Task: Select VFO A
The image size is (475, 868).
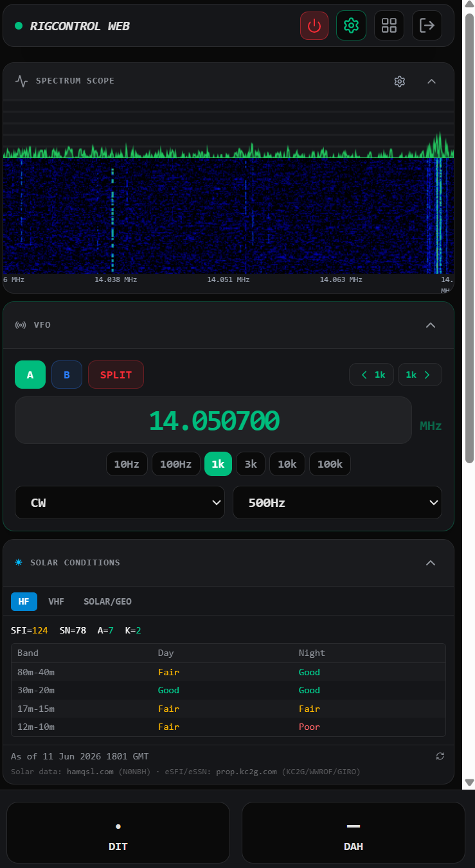Action: coord(30,375)
